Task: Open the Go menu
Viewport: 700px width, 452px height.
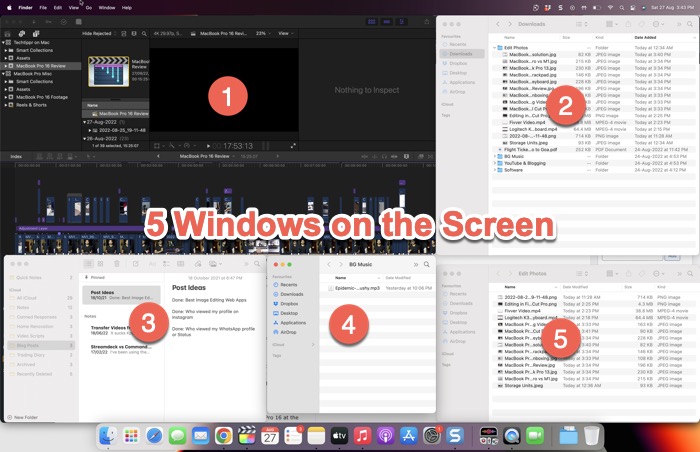Action: click(x=89, y=8)
